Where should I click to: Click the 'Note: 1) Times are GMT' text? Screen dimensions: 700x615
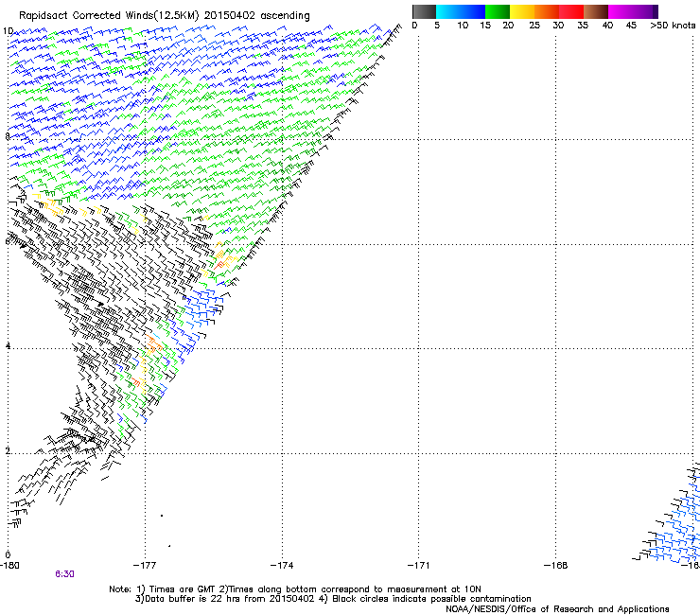click(163, 589)
